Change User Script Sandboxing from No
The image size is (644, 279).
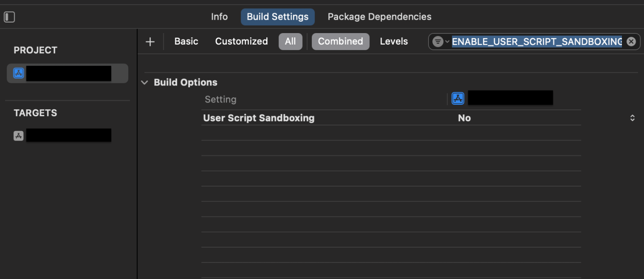pyautogui.click(x=464, y=118)
